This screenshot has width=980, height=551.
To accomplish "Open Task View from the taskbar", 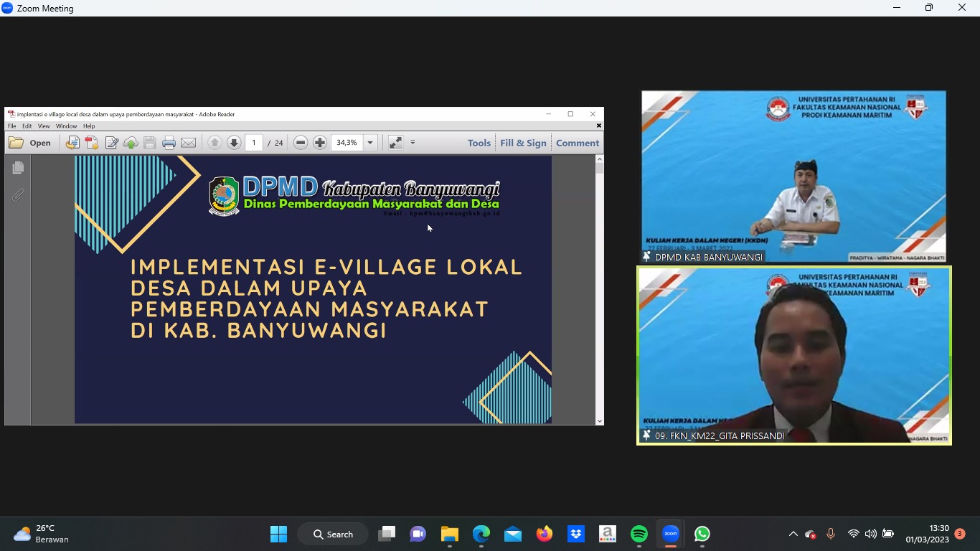I will point(387,534).
